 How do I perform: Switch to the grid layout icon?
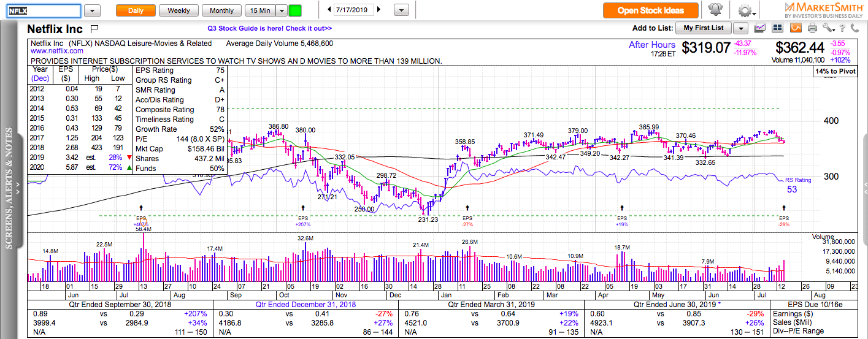point(778,28)
